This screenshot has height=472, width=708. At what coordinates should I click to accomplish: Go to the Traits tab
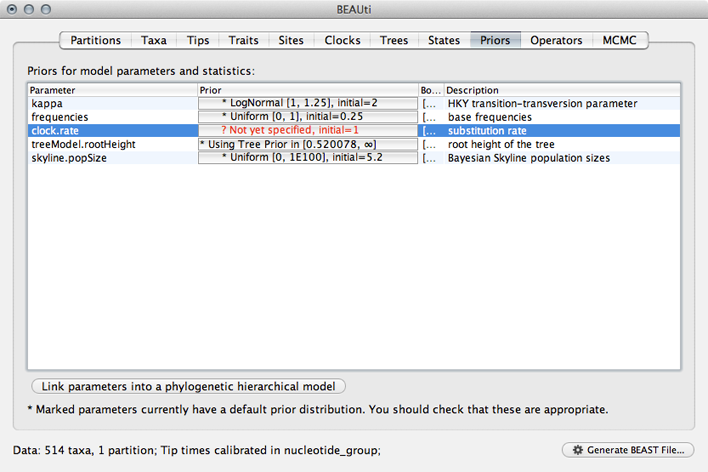click(244, 40)
